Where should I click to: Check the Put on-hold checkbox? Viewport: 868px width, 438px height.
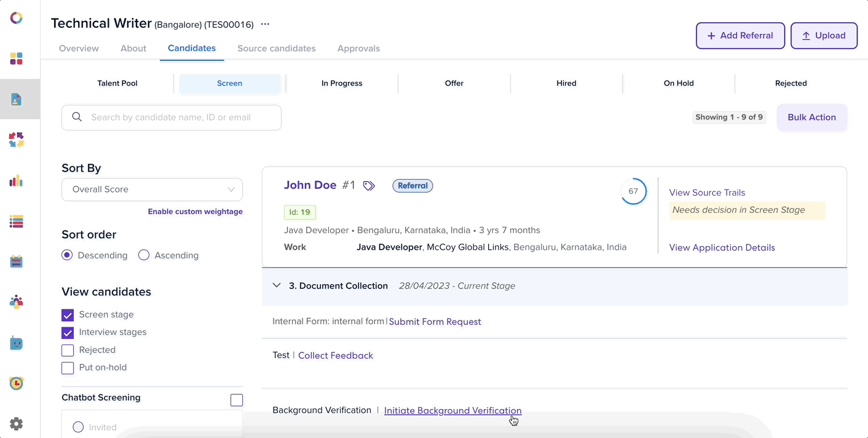coord(68,368)
